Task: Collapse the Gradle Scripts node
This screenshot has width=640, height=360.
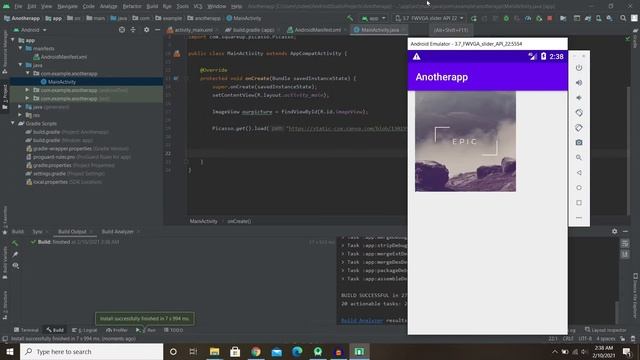Action: tap(13, 123)
